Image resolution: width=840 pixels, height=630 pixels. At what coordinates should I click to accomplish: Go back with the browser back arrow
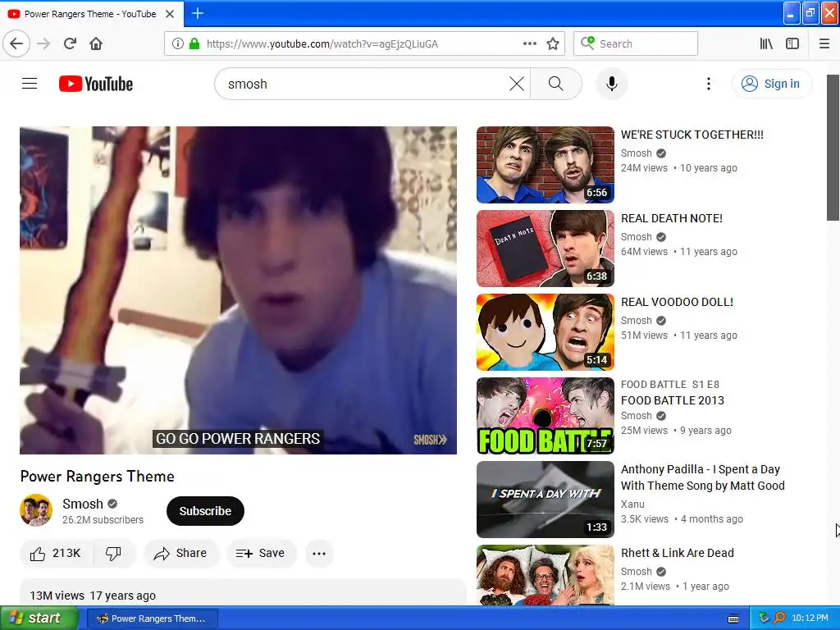point(16,43)
